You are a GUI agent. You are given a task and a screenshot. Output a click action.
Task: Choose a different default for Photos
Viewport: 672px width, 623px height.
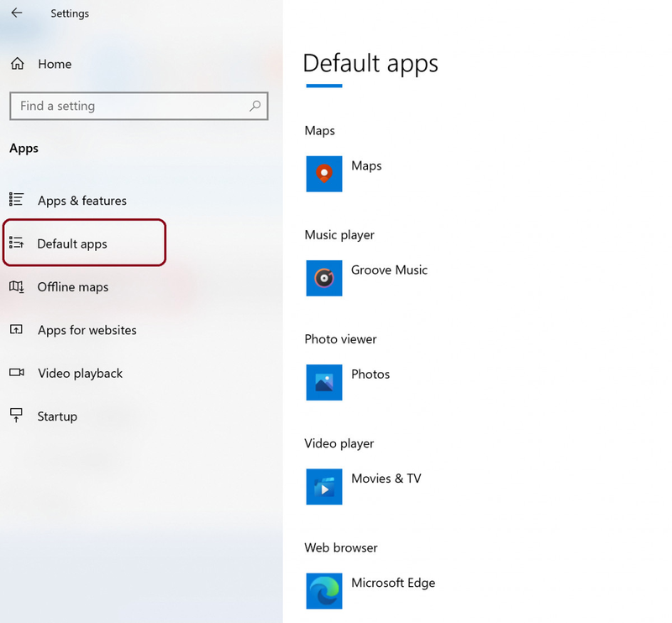348,382
